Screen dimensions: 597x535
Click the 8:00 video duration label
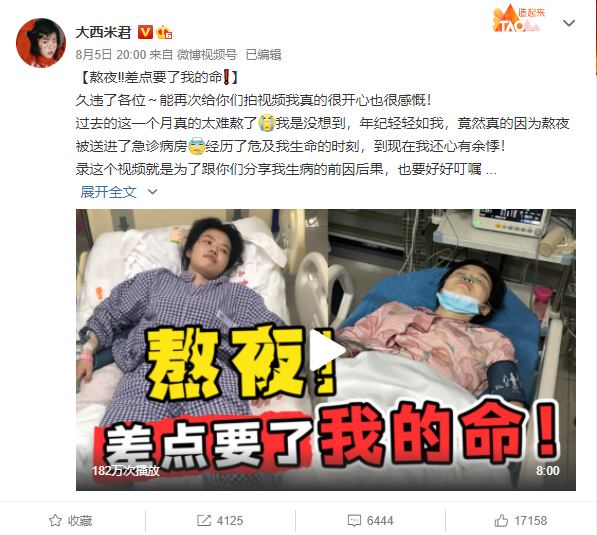coord(548,471)
